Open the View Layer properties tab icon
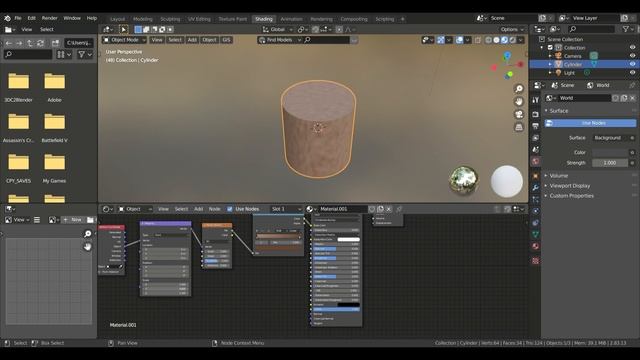Viewport: 640px width, 360px height. click(536, 138)
